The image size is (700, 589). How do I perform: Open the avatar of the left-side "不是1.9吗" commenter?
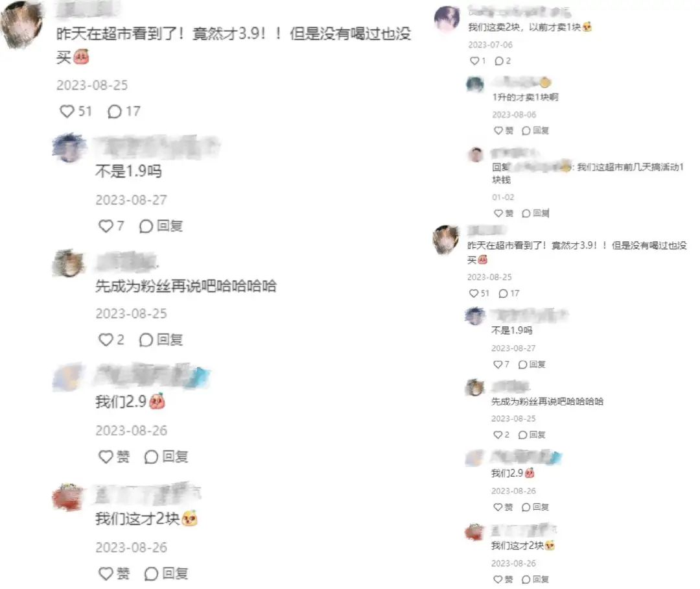tap(69, 147)
